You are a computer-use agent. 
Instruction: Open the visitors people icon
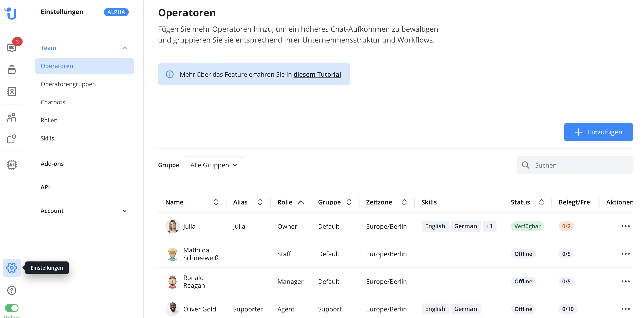point(12,117)
